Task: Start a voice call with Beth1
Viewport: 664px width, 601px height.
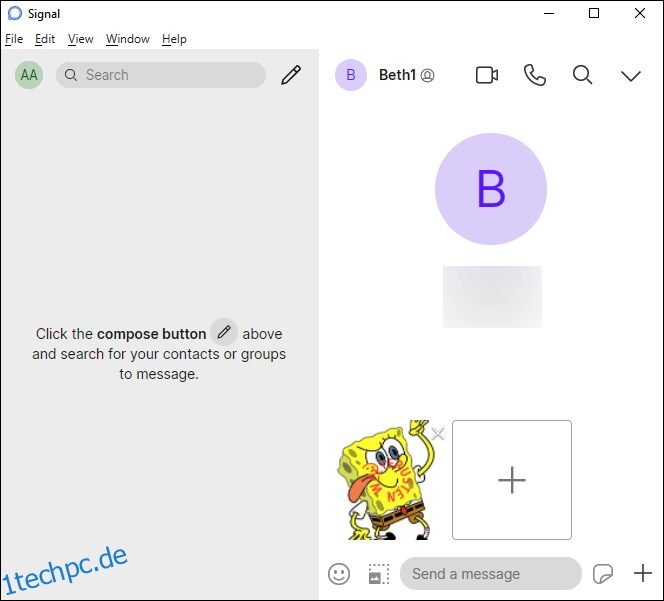Action: point(534,75)
